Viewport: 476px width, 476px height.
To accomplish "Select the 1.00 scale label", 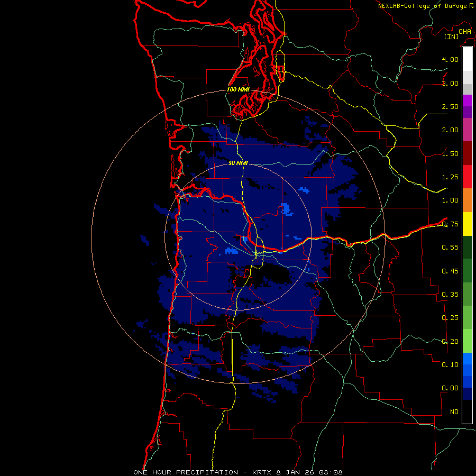I will pyautogui.click(x=450, y=200).
